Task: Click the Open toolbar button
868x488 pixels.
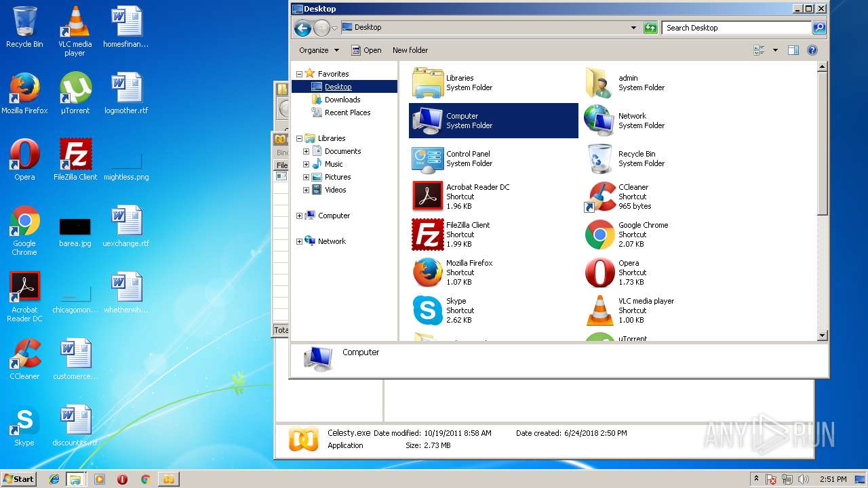Action: [x=366, y=50]
